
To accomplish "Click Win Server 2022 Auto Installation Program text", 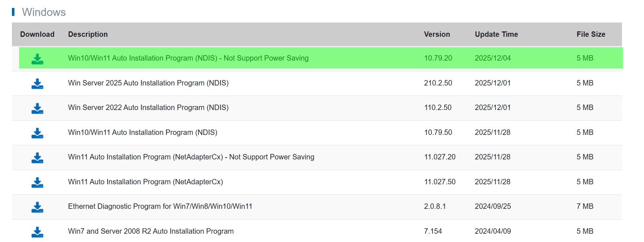I will [x=148, y=107].
